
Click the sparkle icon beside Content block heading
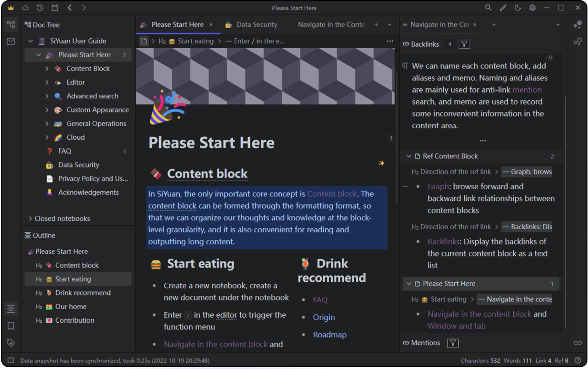(381, 163)
